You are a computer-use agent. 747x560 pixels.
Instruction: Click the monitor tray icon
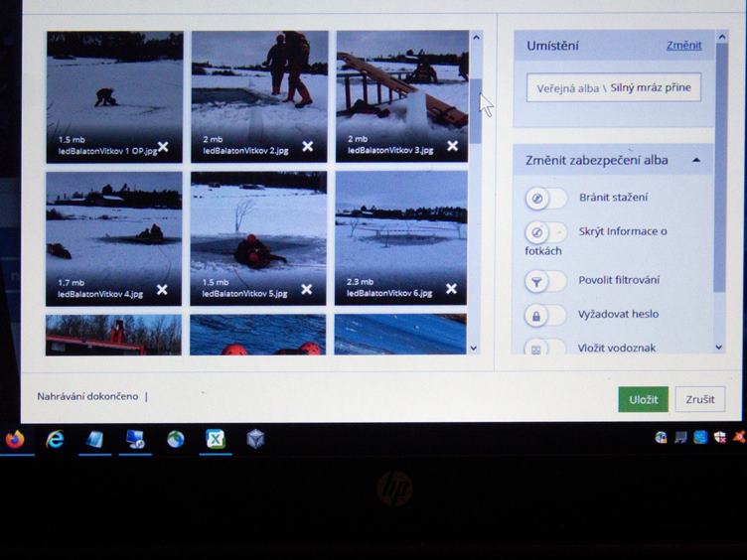coord(680,437)
